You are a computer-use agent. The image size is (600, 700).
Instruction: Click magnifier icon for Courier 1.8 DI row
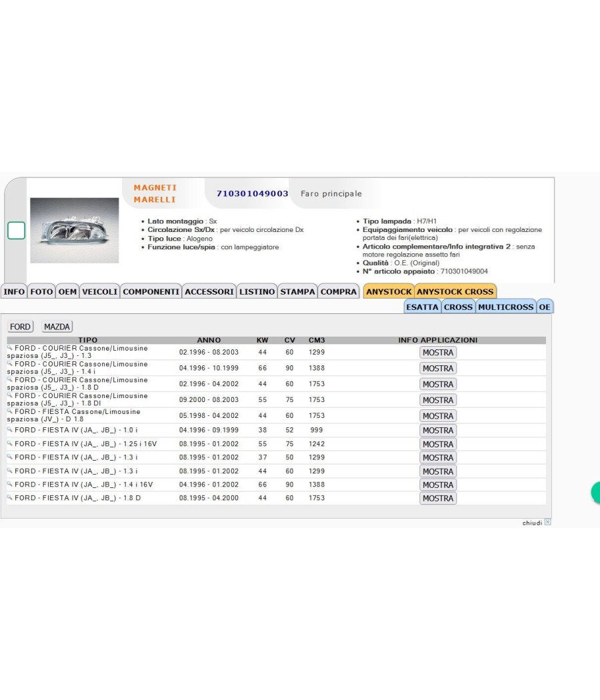[x=10, y=395]
